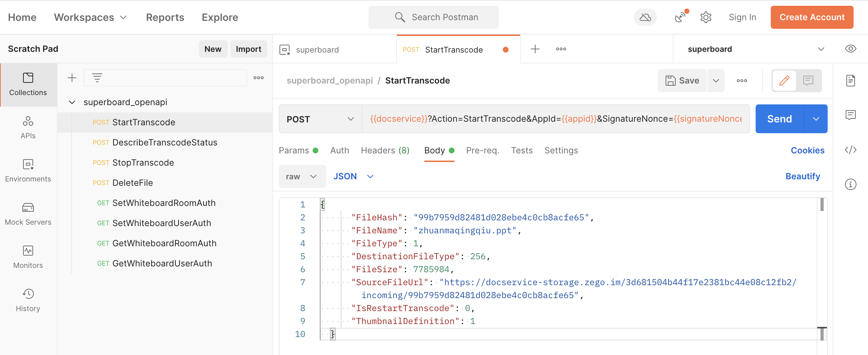Open the Body tab
The image size is (868, 355).
point(439,150)
